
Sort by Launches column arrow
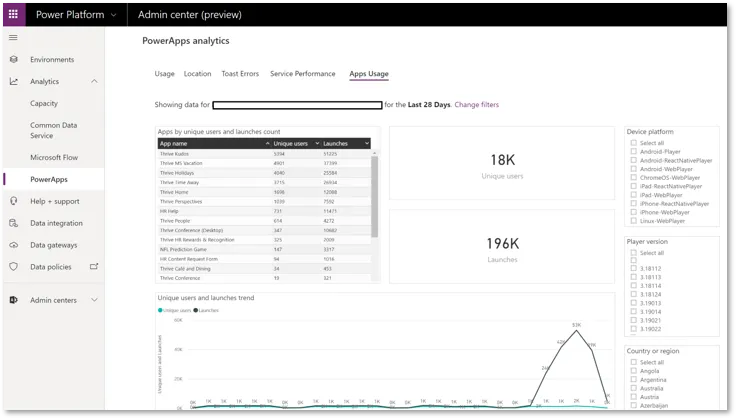pyautogui.click(x=367, y=144)
